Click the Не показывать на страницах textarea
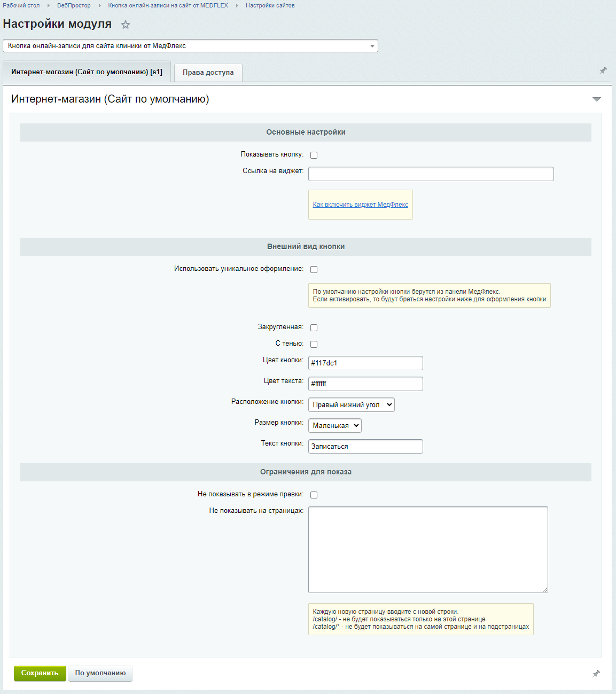 [428, 550]
